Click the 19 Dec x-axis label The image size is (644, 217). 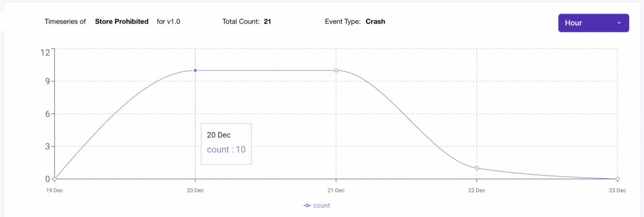[54, 190]
